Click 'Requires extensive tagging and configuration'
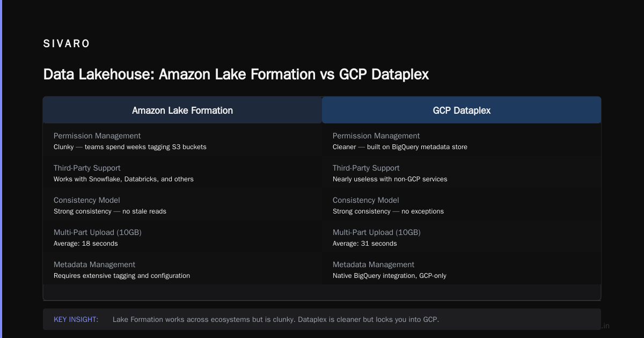This screenshot has height=338, width=644. pyautogui.click(x=122, y=276)
